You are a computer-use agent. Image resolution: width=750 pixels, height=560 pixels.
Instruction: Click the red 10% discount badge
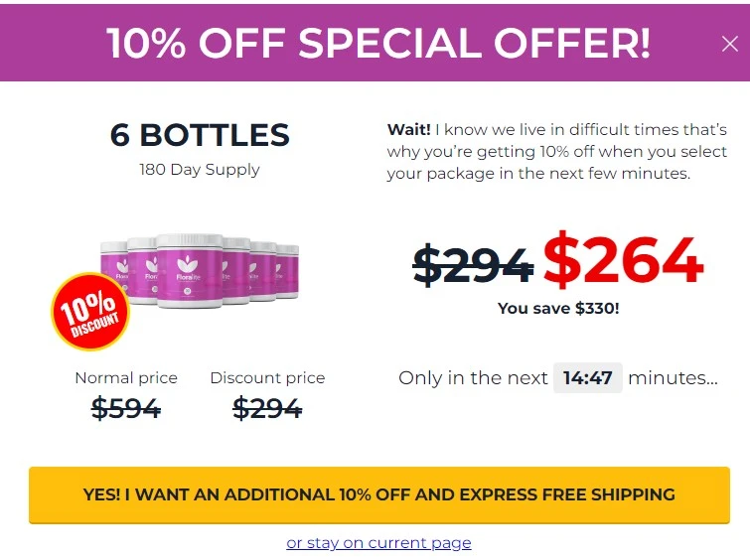pos(90,312)
